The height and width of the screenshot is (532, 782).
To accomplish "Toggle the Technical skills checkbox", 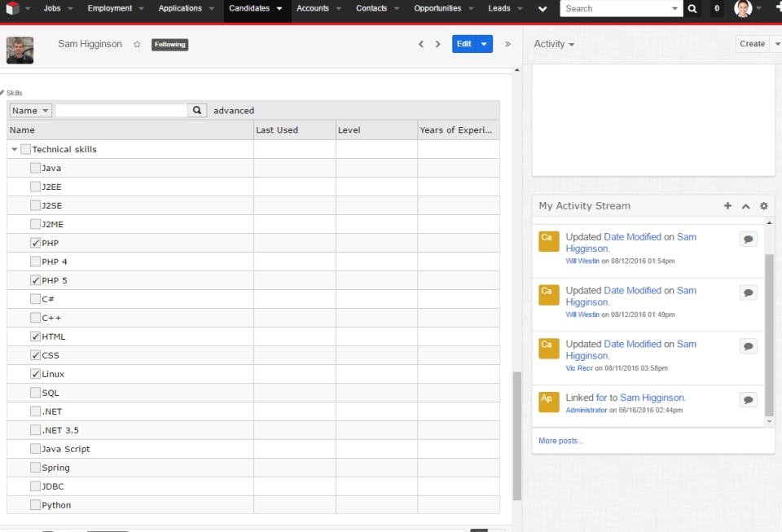I will pos(25,149).
